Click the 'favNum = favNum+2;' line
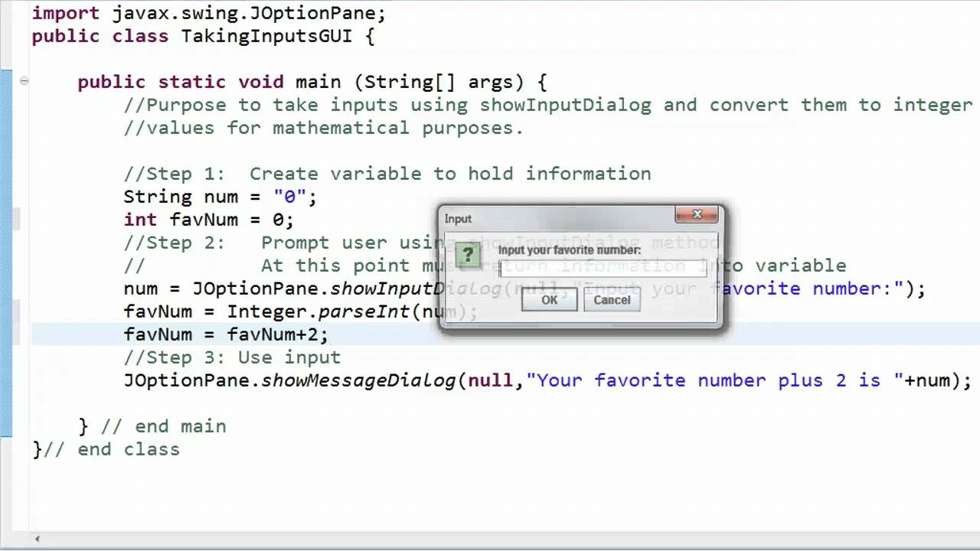 (x=226, y=334)
